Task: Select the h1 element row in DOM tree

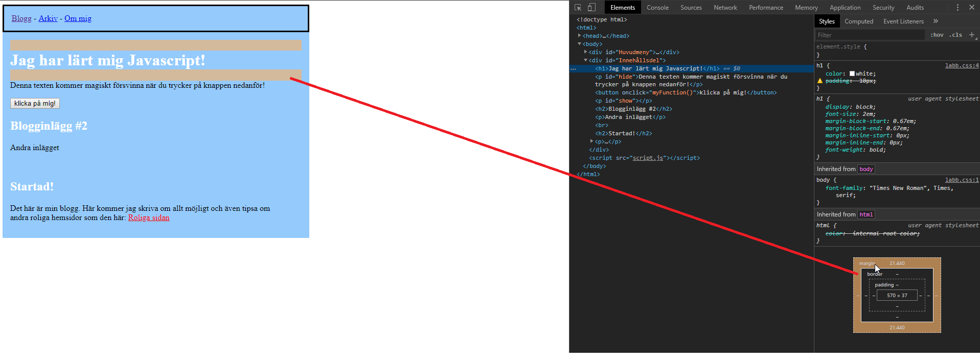Action: click(692, 68)
